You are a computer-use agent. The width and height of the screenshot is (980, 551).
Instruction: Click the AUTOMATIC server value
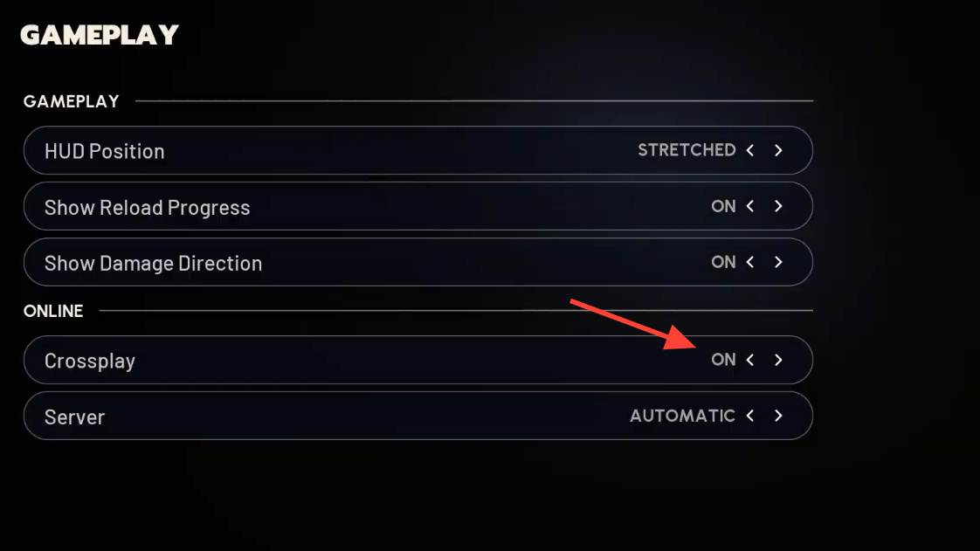682,416
